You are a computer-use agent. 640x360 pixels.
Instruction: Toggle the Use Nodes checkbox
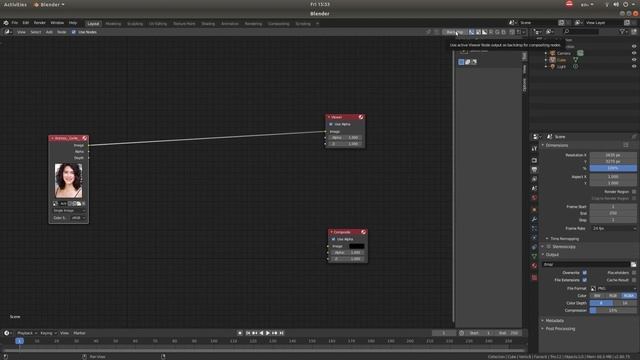[x=74, y=32]
